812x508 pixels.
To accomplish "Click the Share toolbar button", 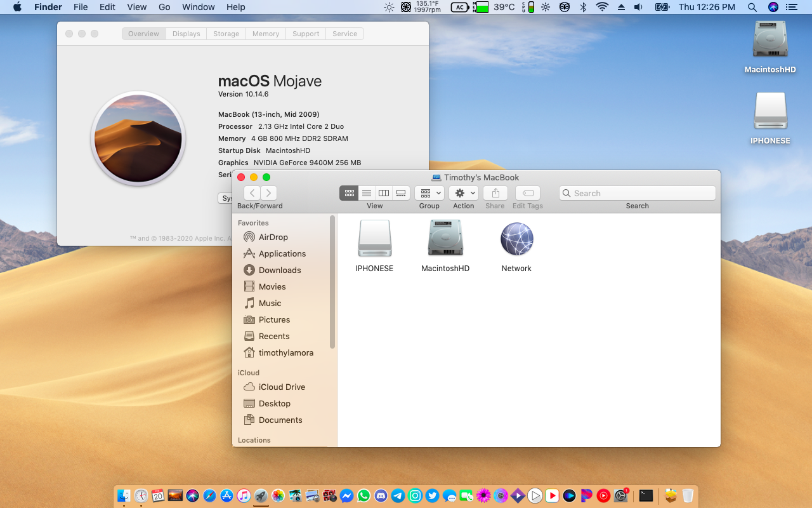I will coord(495,193).
